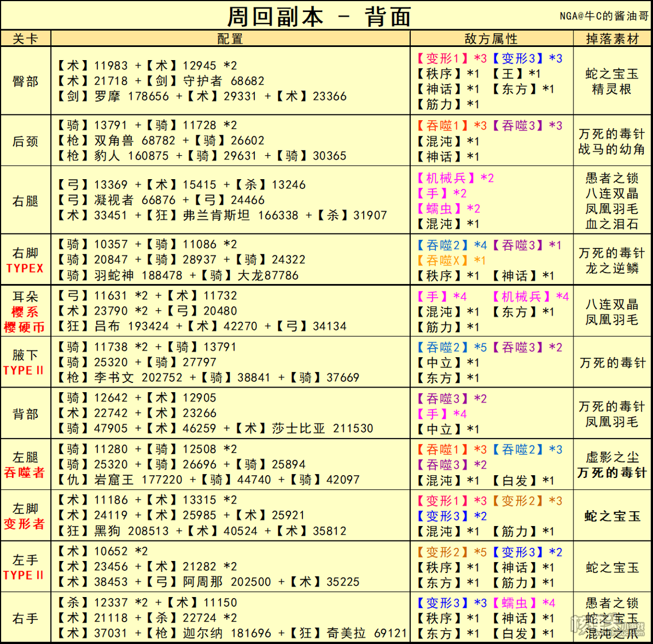The height and width of the screenshot is (644, 653).
Task: Click the 背部 stage cell
Action: 25,413
